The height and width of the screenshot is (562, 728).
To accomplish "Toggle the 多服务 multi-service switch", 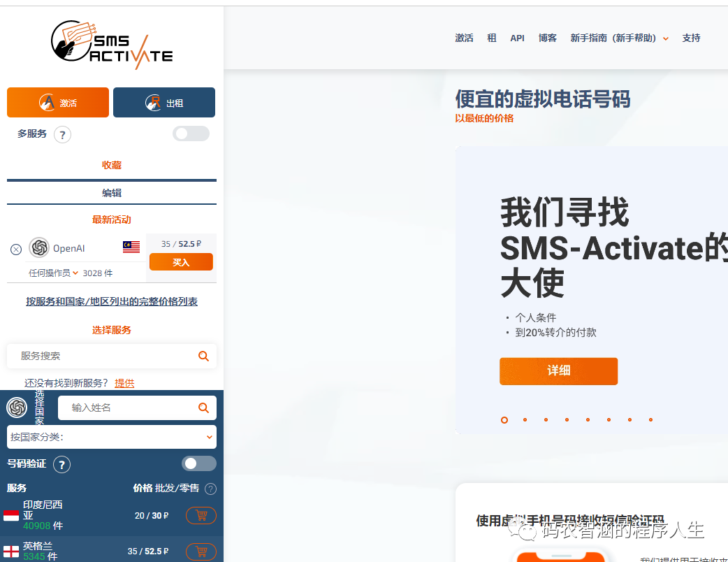I will click(x=191, y=134).
